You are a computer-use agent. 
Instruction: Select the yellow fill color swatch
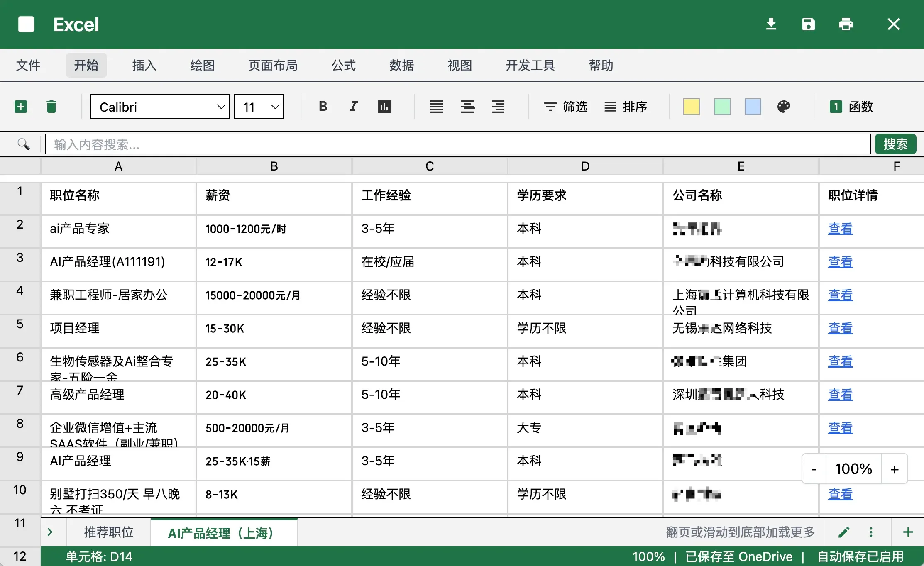click(x=691, y=107)
